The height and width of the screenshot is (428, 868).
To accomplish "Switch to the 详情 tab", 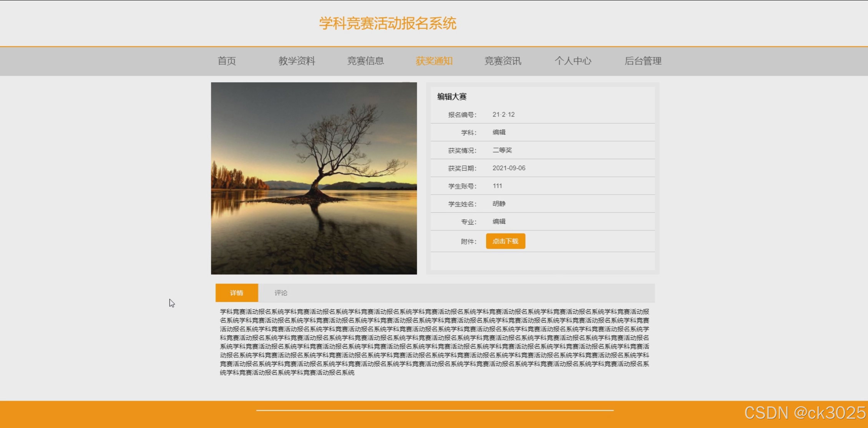I will [x=237, y=293].
